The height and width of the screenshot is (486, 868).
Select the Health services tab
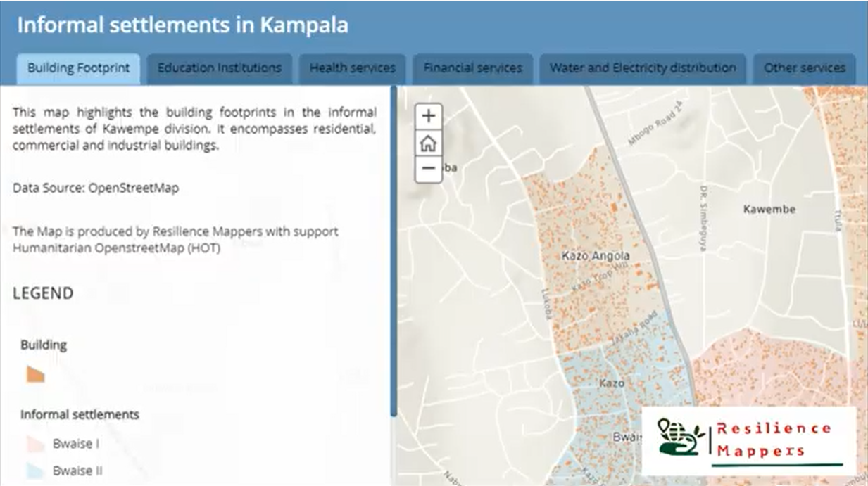352,68
